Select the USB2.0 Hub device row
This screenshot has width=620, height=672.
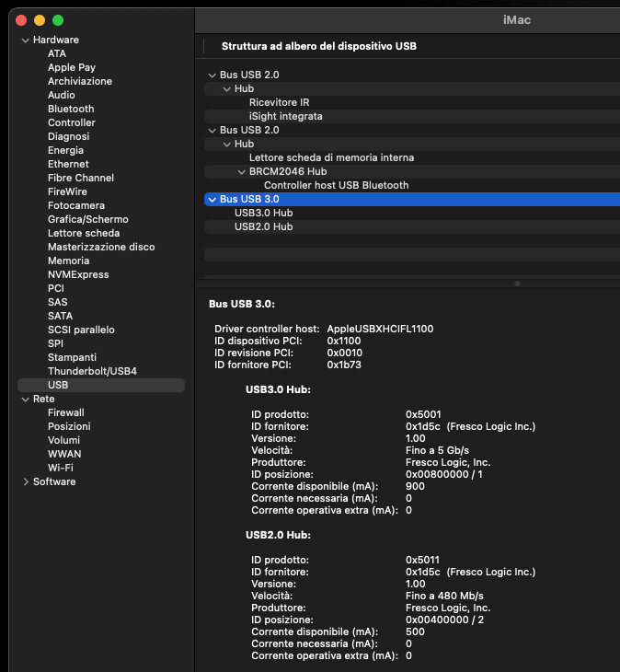pyautogui.click(x=263, y=226)
